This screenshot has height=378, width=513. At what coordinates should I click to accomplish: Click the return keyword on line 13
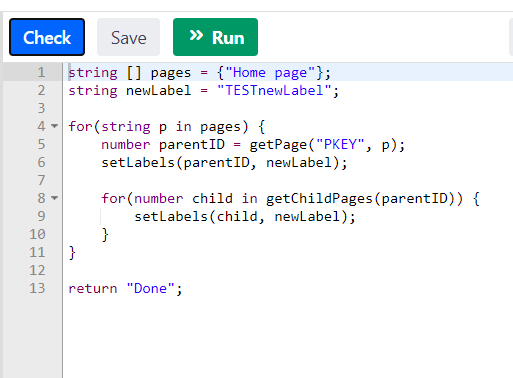(93, 289)
